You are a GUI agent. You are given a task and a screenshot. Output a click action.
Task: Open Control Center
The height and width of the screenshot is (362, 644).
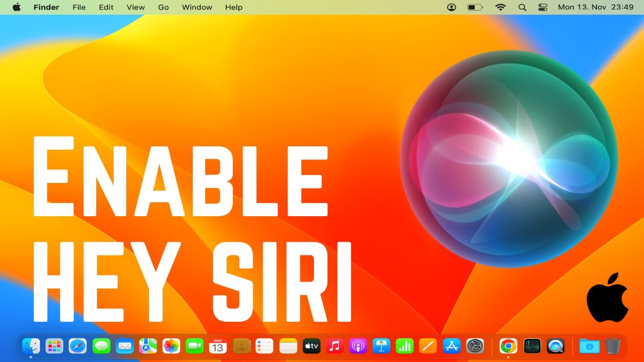(x=542, y=7)
